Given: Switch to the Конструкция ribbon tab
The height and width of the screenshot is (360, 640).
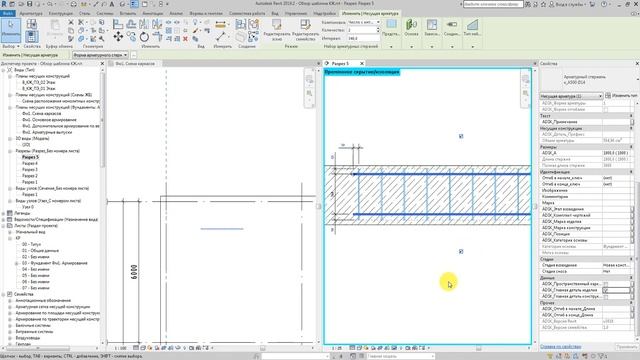Looking at the screenshot, I should (61, 13).
